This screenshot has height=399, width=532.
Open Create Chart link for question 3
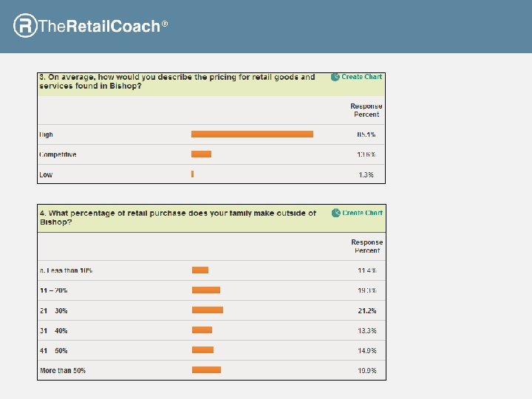362,77
